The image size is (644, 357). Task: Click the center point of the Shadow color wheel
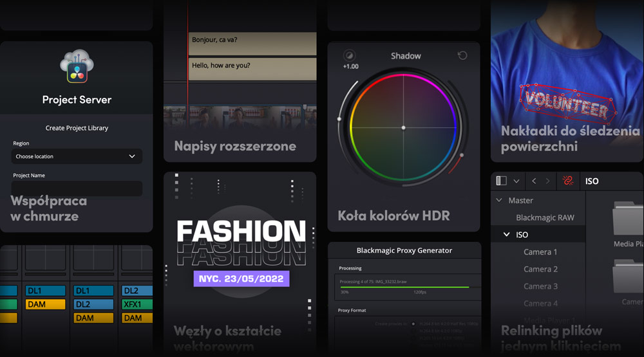pos(403,127)
